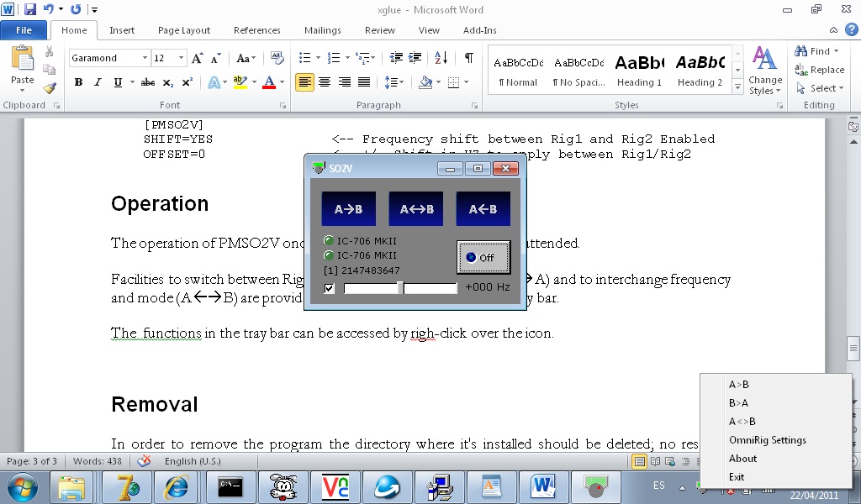Select Exit in the tray context menu
Viewport: 861px width, 504px height.
coord(737,476)
